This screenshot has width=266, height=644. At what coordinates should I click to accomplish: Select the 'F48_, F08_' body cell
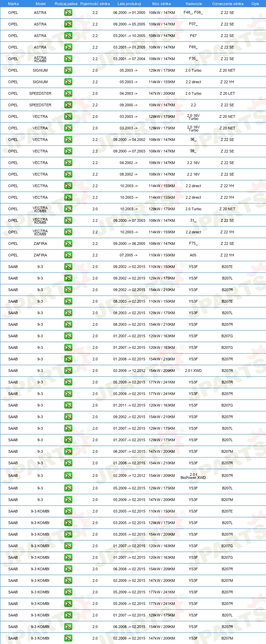(193, 13)
